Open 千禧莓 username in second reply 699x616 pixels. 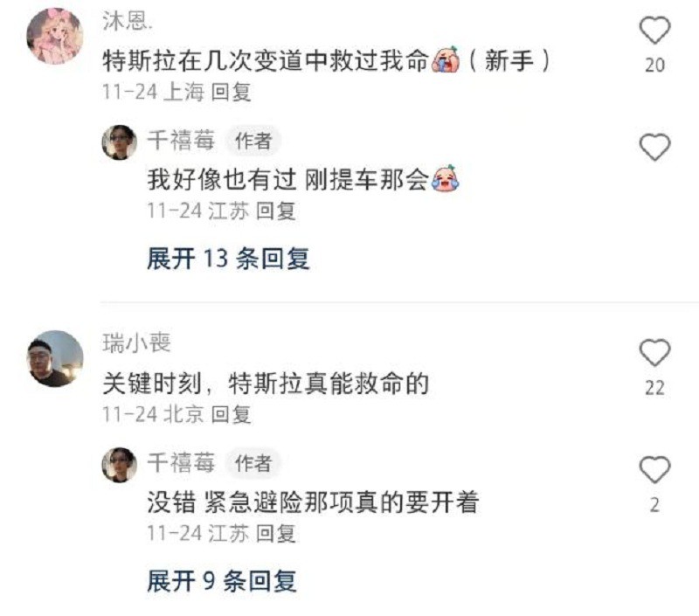[x=181, y=463]
